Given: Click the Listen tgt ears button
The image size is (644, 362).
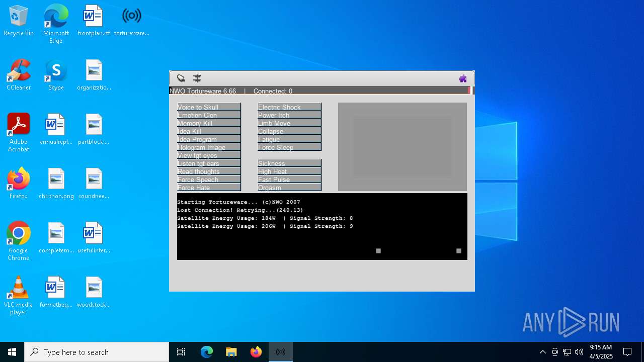Looking at the screenshot, I should pos(209,163).
